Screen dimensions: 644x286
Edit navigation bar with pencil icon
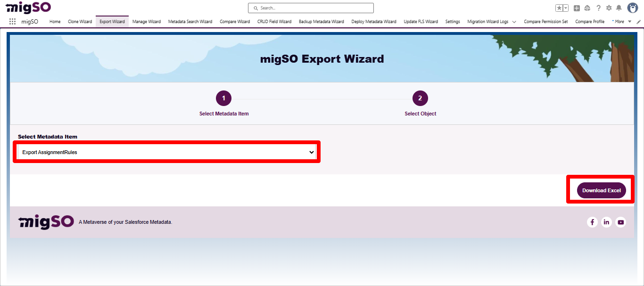pos(639,22)
